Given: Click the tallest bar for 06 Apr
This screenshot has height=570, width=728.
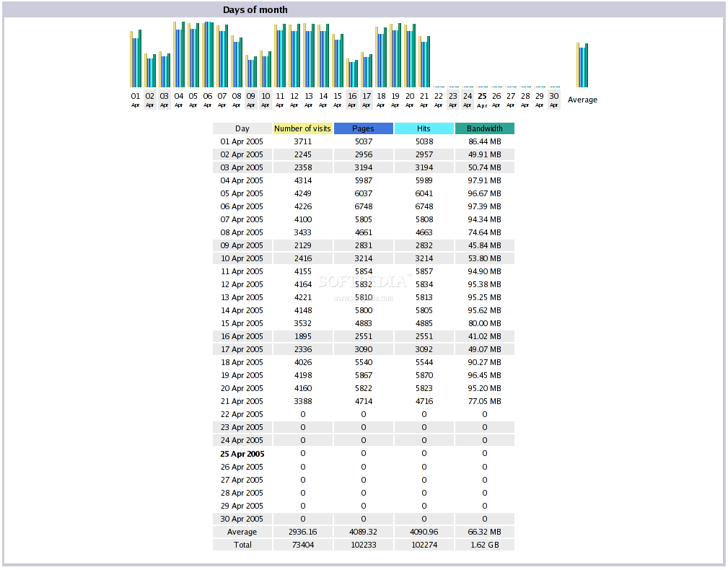Looking at the screenshot, I should click(x=207, y=54).
